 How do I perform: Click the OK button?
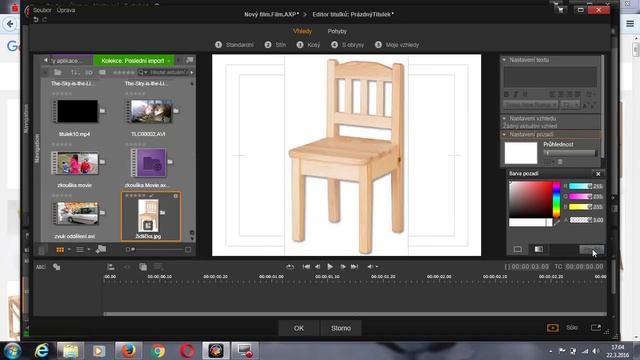pos(299,328)
